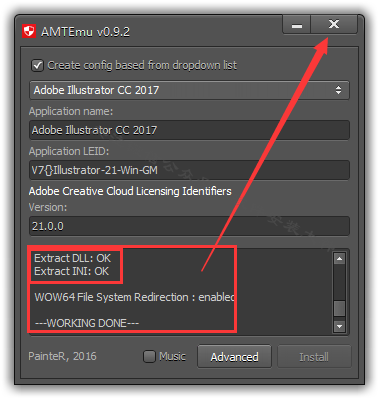Click the PainteR, 2016 credit text
Image resolution: width=379 pixels, height=399 pixels.
pos(62,356)
